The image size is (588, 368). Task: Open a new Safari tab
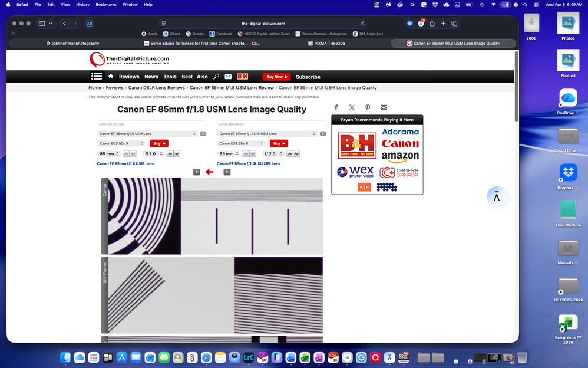[443, 23]
